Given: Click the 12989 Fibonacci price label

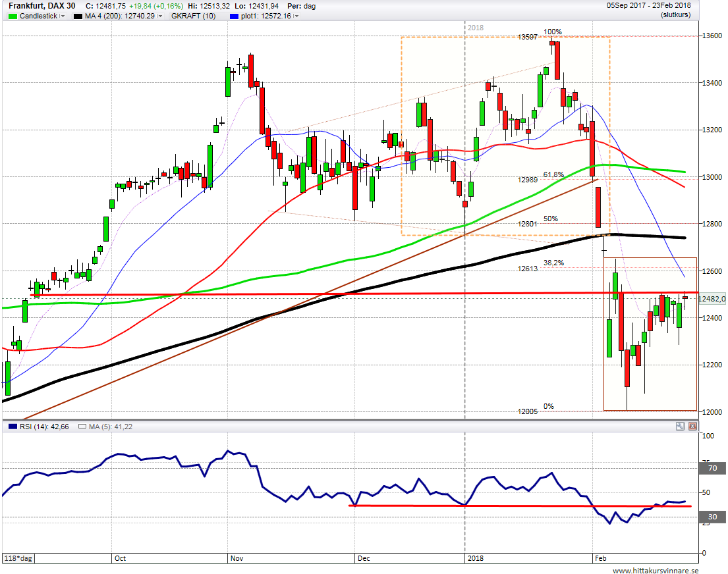Looking at the screenshot, I should [528, 180].
